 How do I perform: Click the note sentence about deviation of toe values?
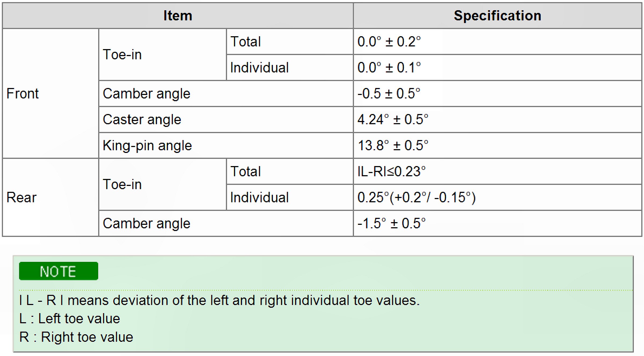[219, 300]
